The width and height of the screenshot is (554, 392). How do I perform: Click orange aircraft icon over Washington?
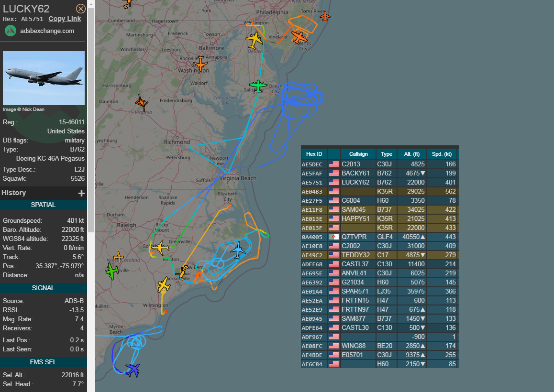click(x=200, y=64)
